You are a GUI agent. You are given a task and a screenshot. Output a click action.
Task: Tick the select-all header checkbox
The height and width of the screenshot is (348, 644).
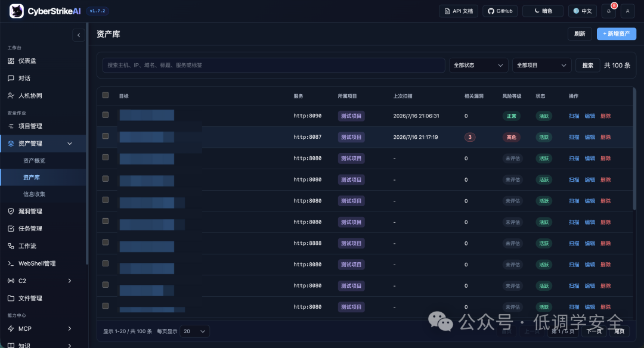106,95
